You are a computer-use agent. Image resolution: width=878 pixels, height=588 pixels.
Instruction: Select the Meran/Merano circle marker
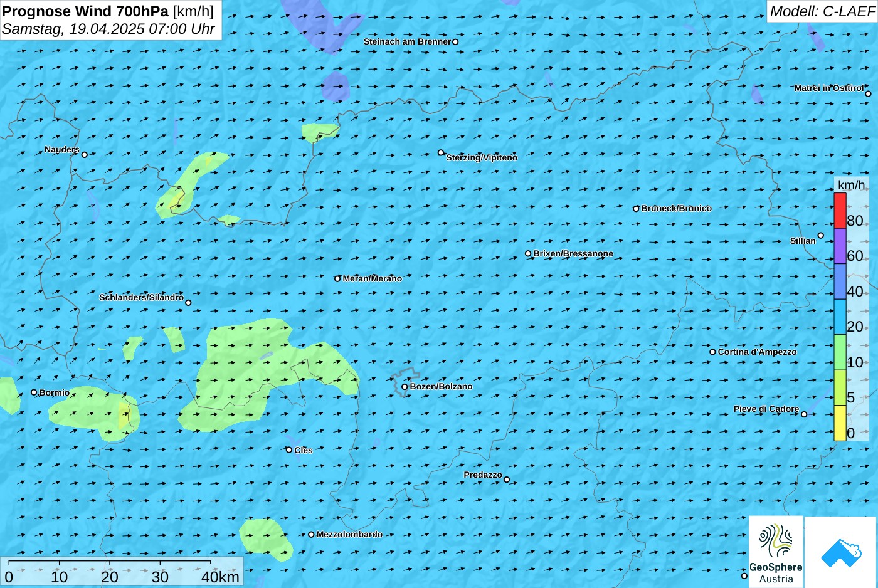337,279
